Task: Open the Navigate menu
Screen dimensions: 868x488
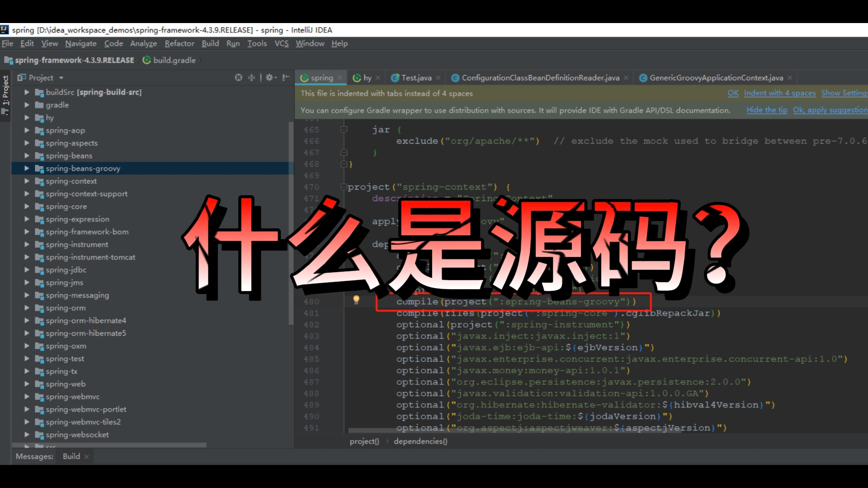Action: point(81,43)
